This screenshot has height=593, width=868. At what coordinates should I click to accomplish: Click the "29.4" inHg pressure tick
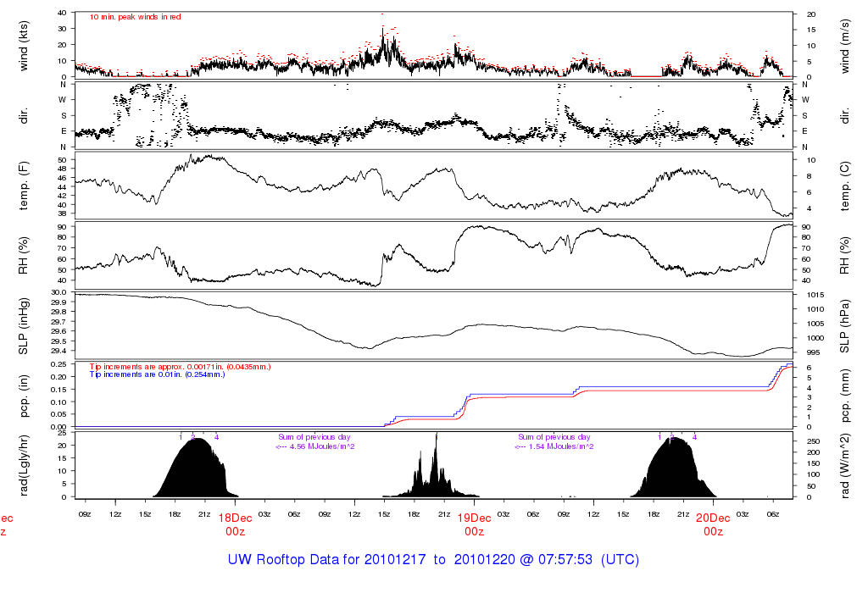coord(58,351)
